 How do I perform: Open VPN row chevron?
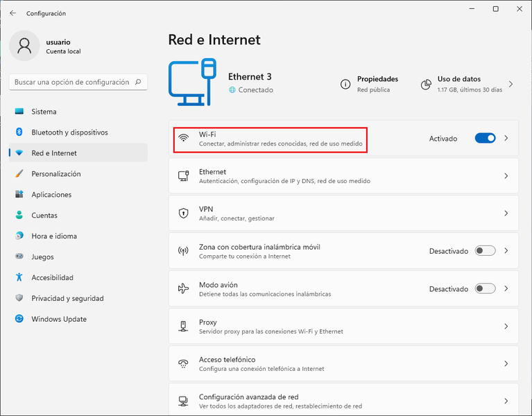coord(506,214)
